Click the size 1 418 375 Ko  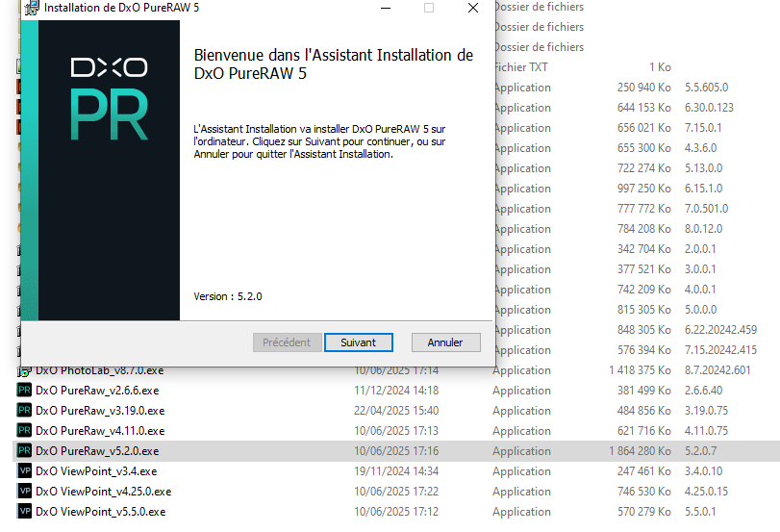(x=640, y=370)
